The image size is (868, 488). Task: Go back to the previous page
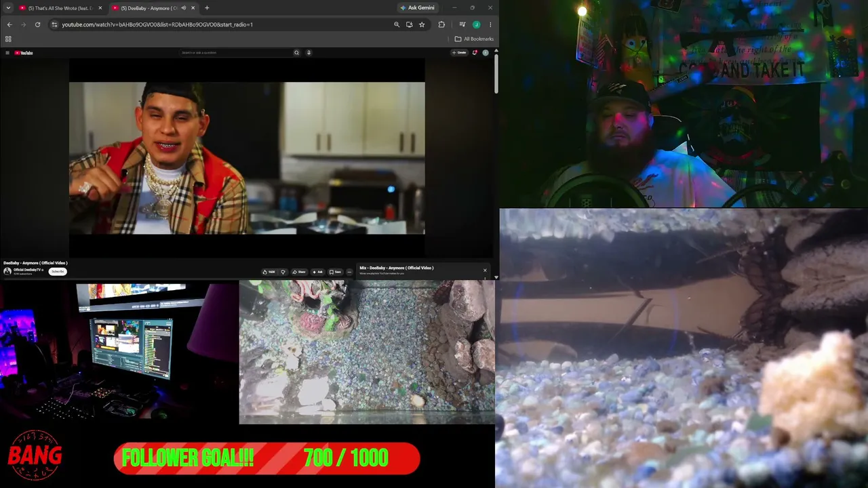pos(9,24)
